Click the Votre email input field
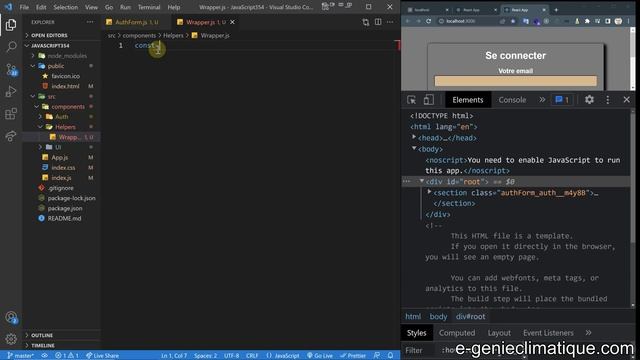 click(515, 81)
